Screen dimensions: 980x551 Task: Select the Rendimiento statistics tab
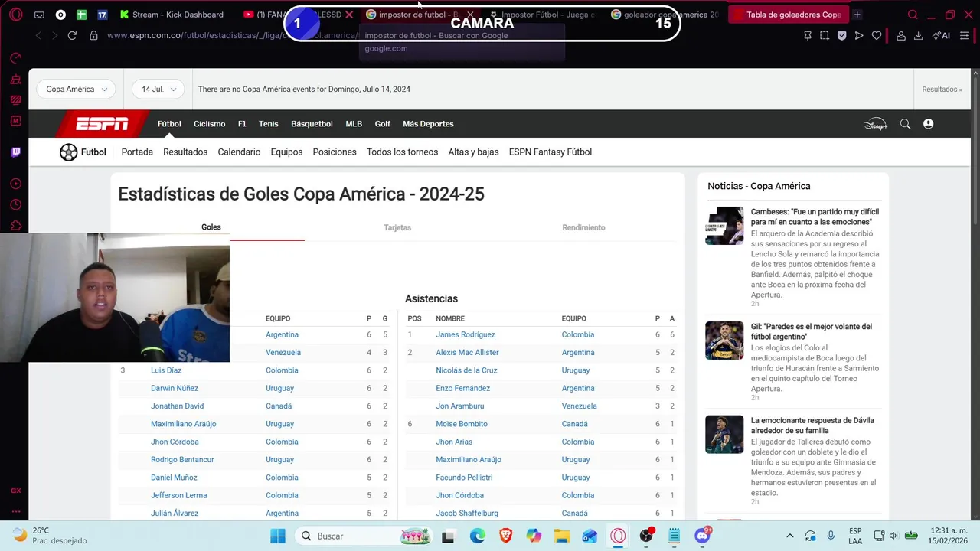click(x=583, y=227)
